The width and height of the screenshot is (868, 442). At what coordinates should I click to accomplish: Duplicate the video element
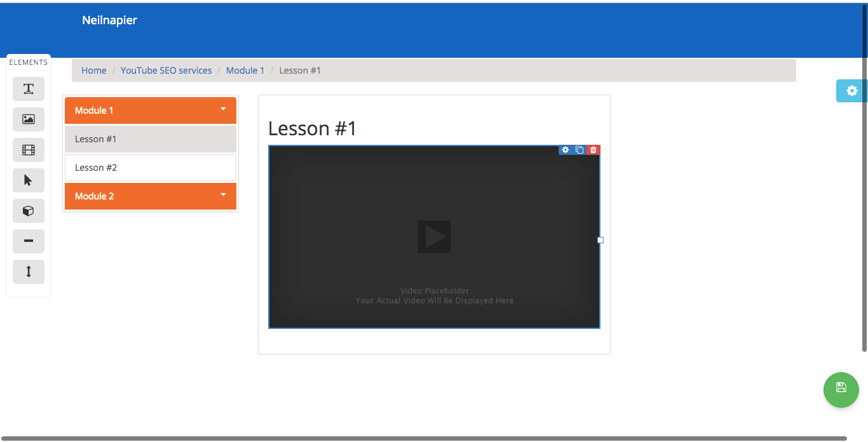coord(580,150)
